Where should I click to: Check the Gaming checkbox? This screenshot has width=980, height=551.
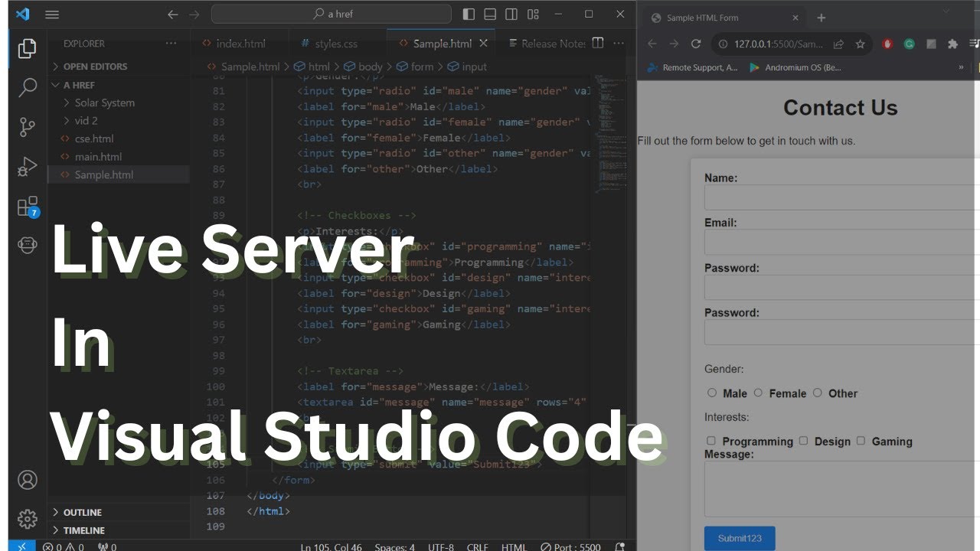point(861,441)
